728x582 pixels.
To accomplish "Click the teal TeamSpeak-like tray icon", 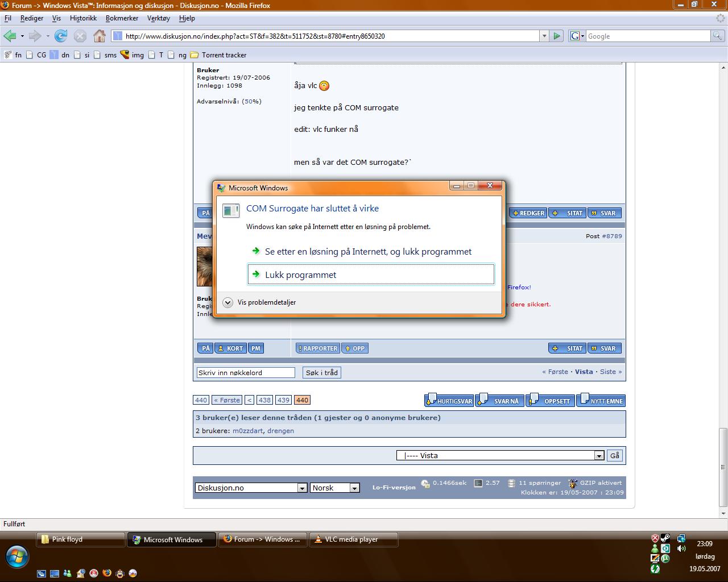I will (x=665, y=548).
